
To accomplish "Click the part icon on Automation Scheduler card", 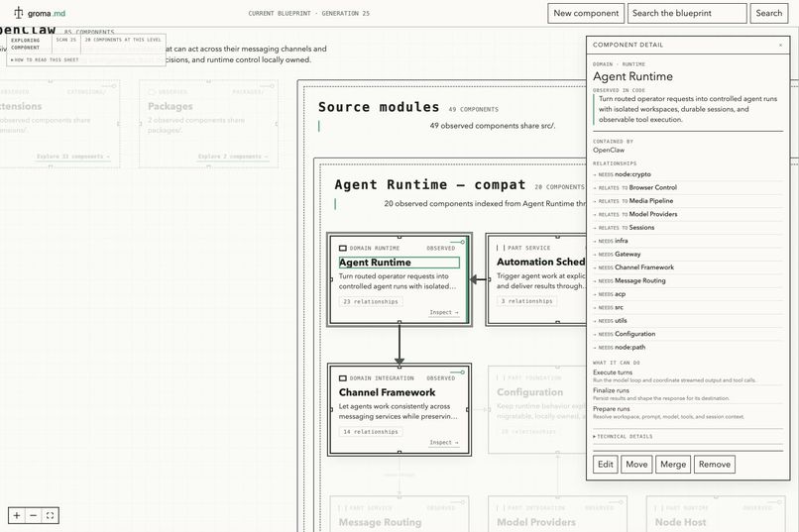I will pos(501,248).
